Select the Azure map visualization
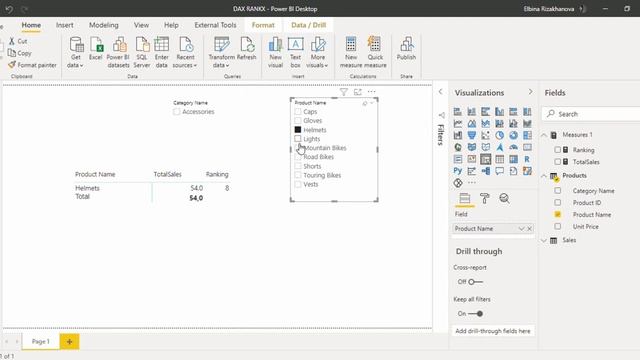The image size is (640, 360). point(499,147)
